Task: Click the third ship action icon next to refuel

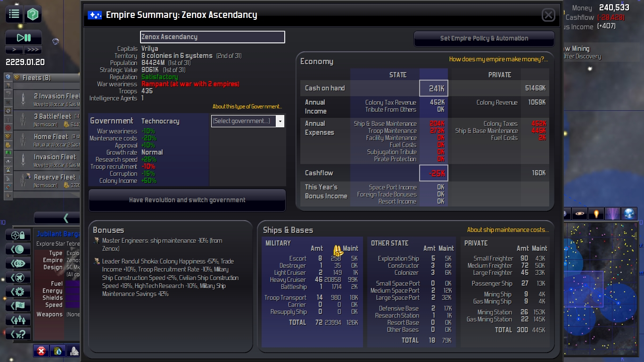Action: point(74,351)
